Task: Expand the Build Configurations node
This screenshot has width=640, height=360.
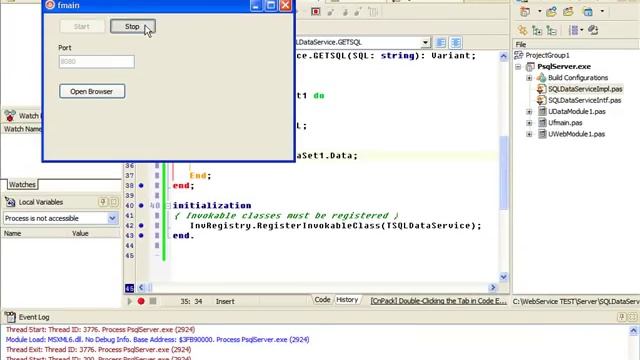Action: tap(529, 78)
